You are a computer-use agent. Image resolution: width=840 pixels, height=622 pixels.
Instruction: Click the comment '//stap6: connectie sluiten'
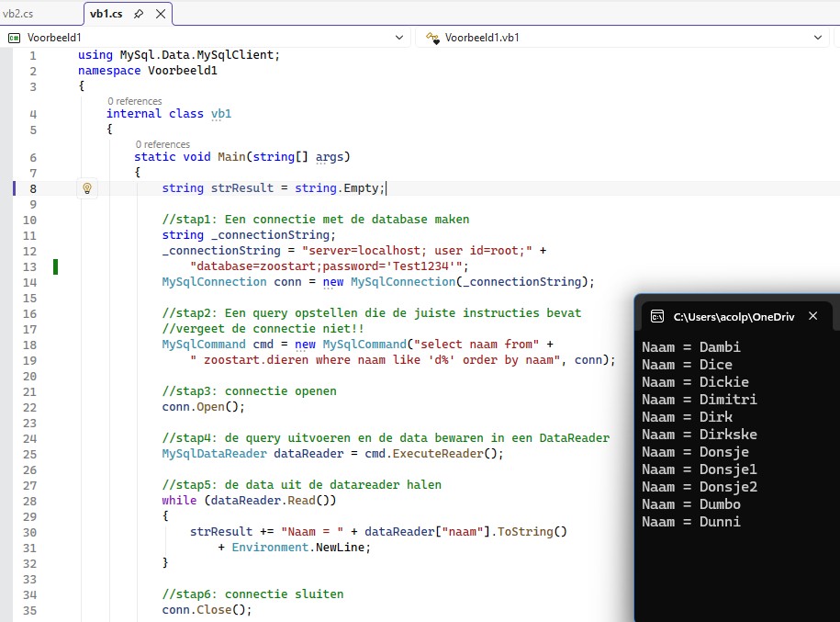pos(252,594)
